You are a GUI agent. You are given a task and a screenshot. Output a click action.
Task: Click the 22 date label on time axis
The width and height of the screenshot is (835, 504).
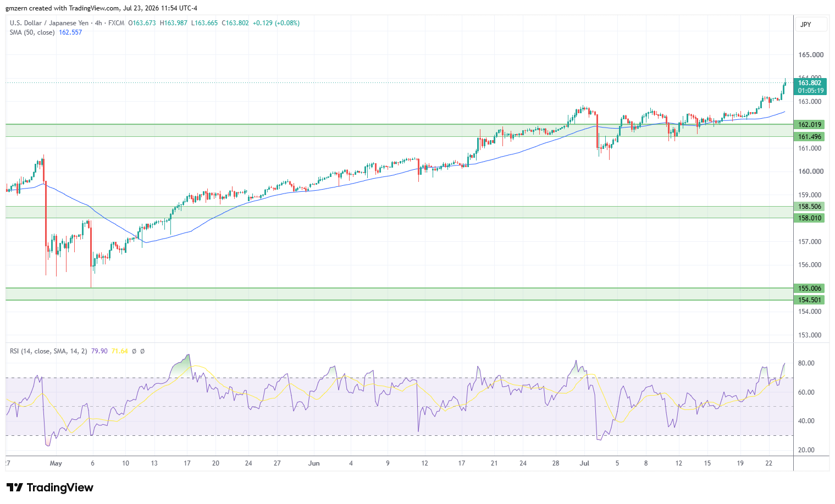769,463
